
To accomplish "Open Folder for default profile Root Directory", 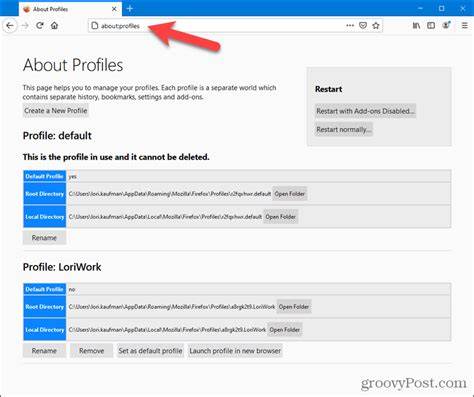I will (x=290, y=194).
